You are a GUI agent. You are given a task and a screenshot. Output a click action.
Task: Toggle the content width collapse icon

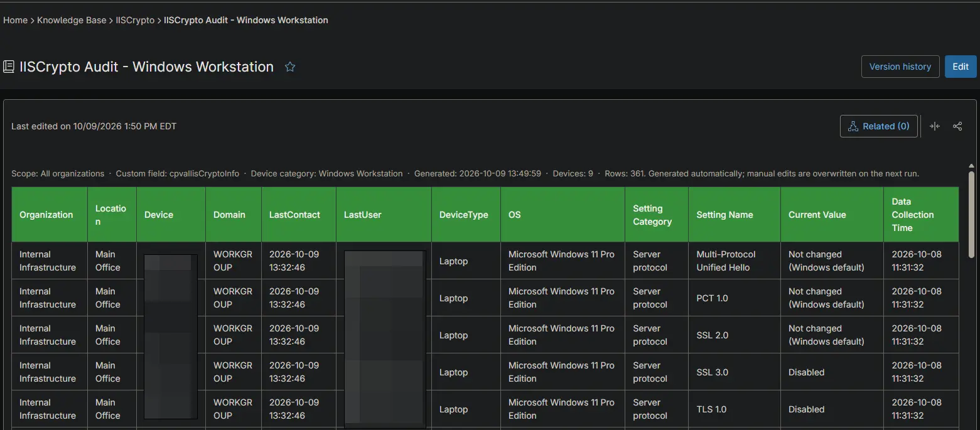click(x=935, y=126)
